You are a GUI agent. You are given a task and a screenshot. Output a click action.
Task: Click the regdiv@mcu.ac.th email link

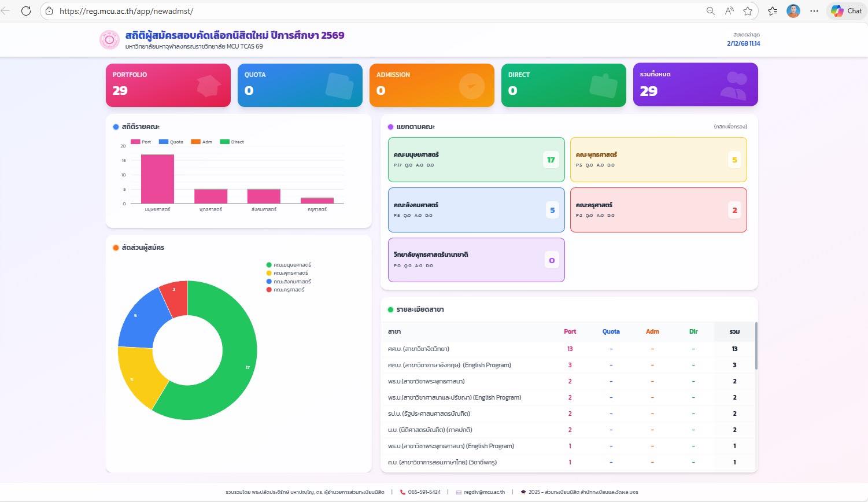click(x=483, y=492)
